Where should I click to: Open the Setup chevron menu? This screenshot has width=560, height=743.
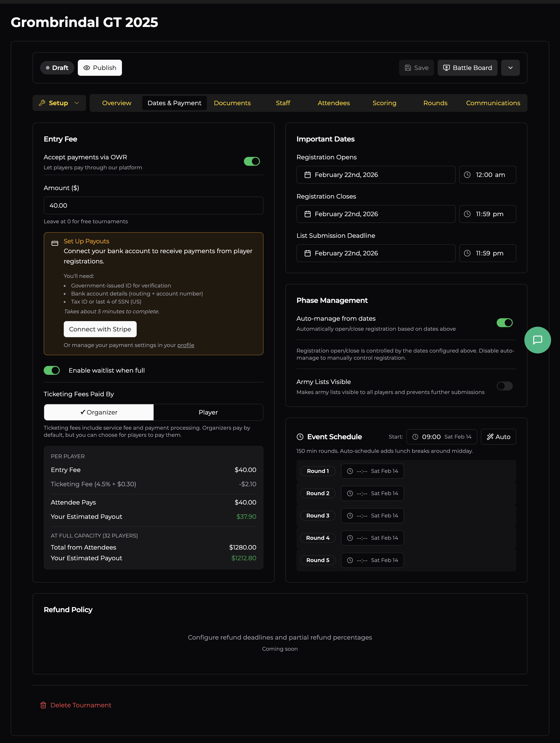tap(77, 103)
